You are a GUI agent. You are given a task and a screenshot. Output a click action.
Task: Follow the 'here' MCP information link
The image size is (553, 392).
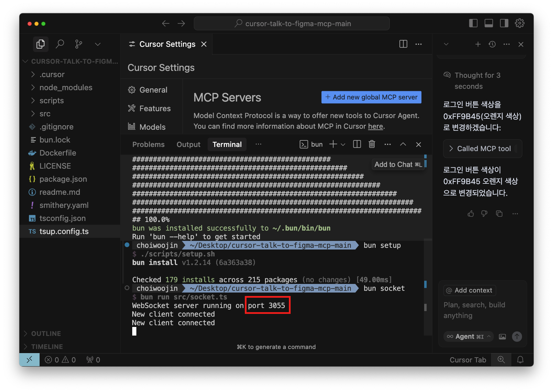pyautogui.click(x=375, y=126)
